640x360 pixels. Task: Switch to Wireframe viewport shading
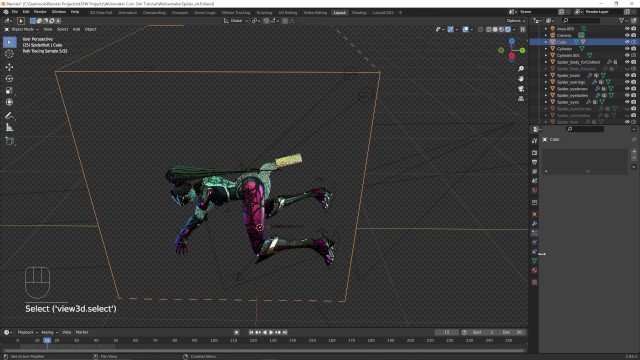(x=489, y=29)
